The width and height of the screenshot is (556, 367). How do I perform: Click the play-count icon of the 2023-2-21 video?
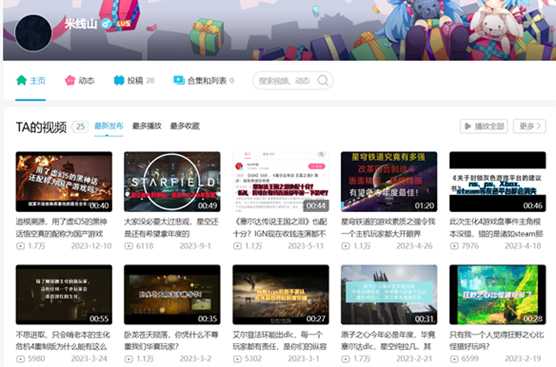(346, 358)
